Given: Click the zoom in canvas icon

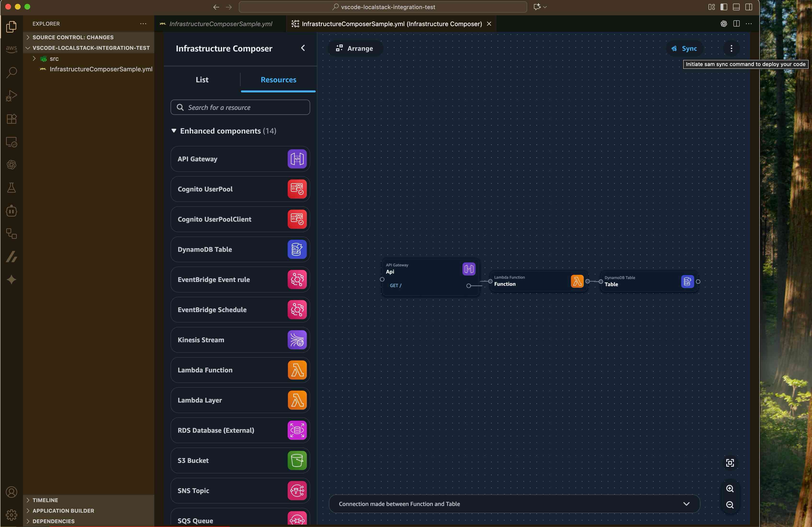Looking at the screenshot, I should pos(729,488).
